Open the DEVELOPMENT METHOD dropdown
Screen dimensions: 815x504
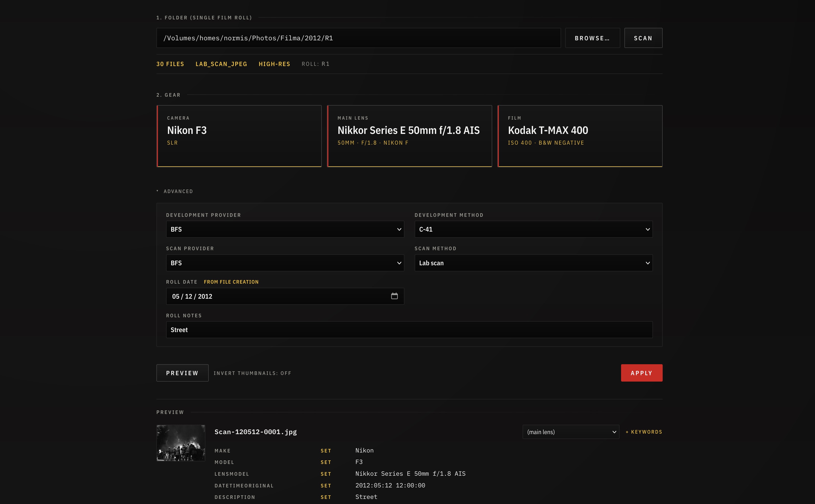point(533,229)
